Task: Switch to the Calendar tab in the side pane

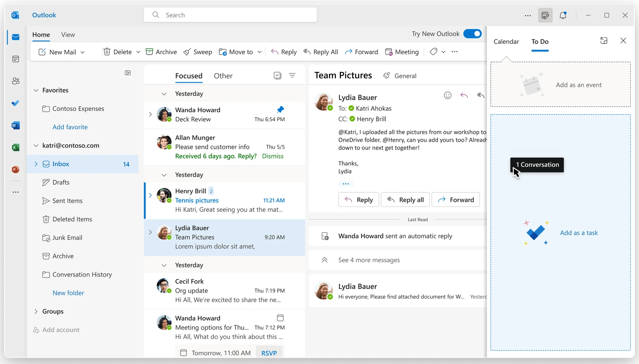Action: [x=506, y=42]
